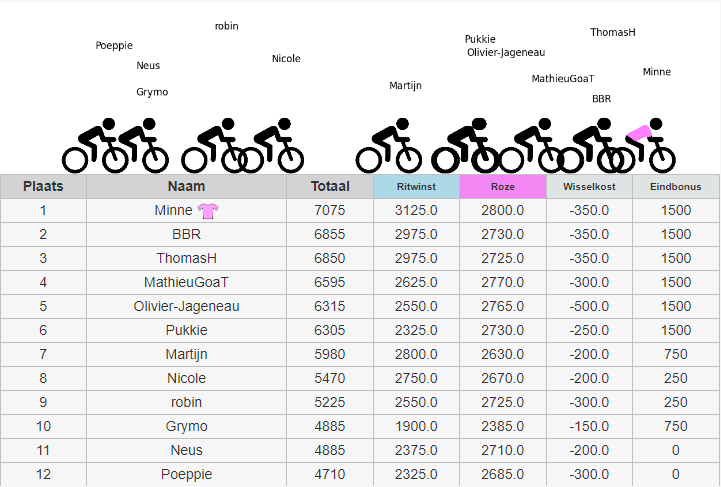Select Olivier-Jageneau in the Naam column
The height and width of the screenshot is (487, 721).
click(x=186, y=306)
